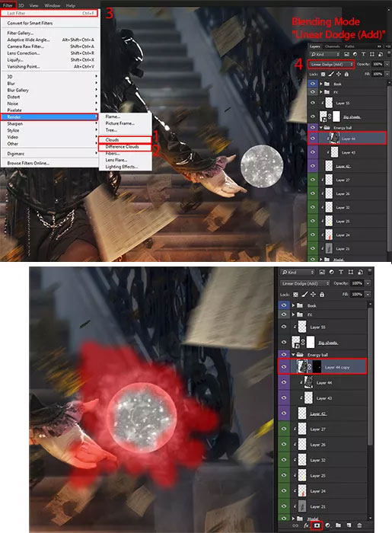This screenshot has height=533, width=392.
Task: Click shape layer filter icon in lower panel
Action: click(351, 272)
